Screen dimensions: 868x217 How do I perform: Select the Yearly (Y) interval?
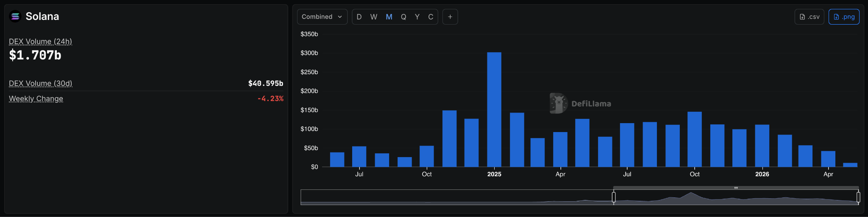417,17
